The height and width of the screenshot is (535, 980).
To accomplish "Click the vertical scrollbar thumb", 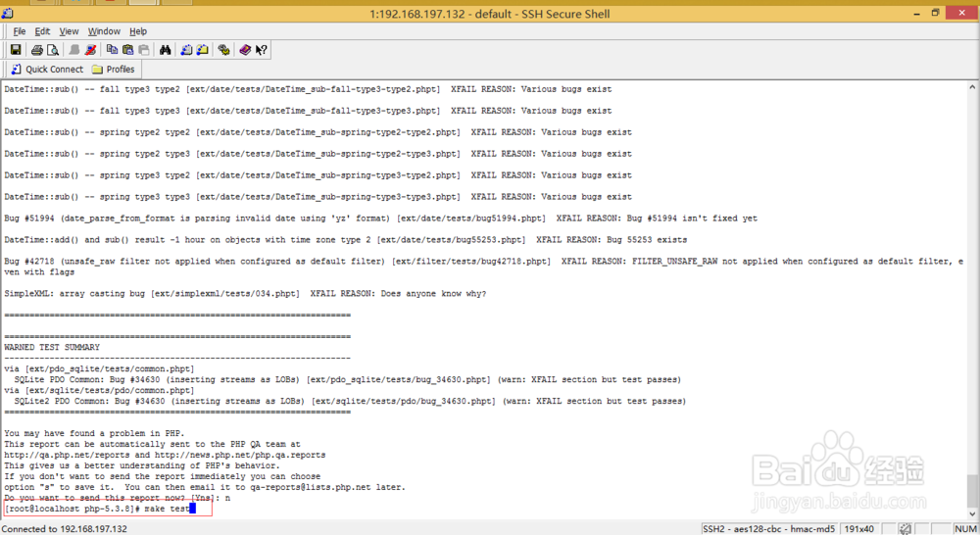I will (972, 491).
